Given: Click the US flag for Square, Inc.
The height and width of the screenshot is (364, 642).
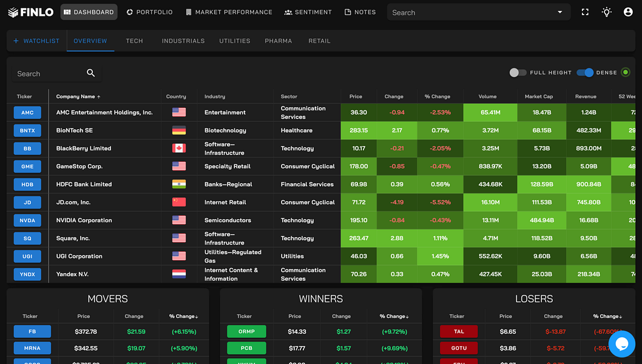Looking at the screenshot, I should [x=179, y=238].
